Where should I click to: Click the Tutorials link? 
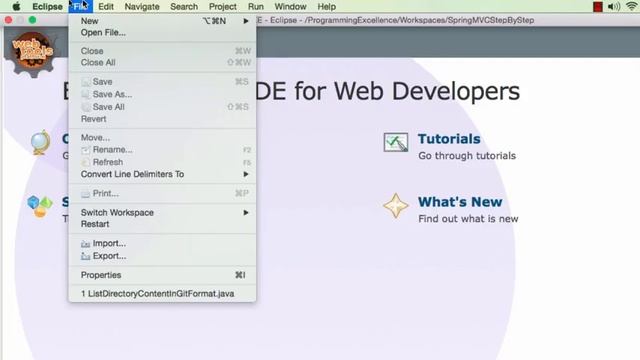(x=449, y=139)
